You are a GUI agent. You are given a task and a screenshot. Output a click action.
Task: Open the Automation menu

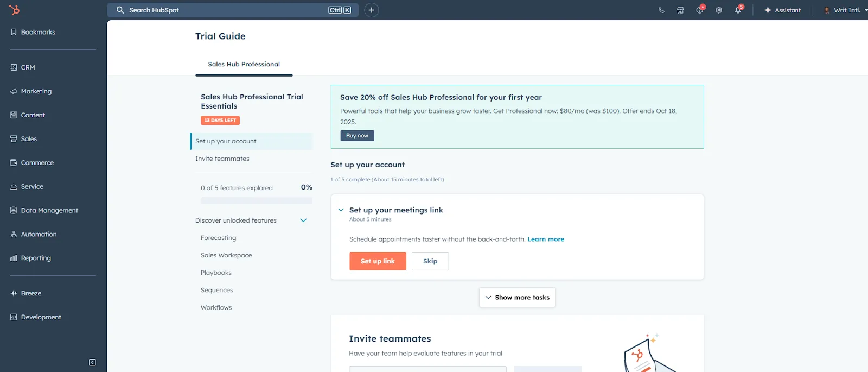pyautogui.click(x=33, y=235)
